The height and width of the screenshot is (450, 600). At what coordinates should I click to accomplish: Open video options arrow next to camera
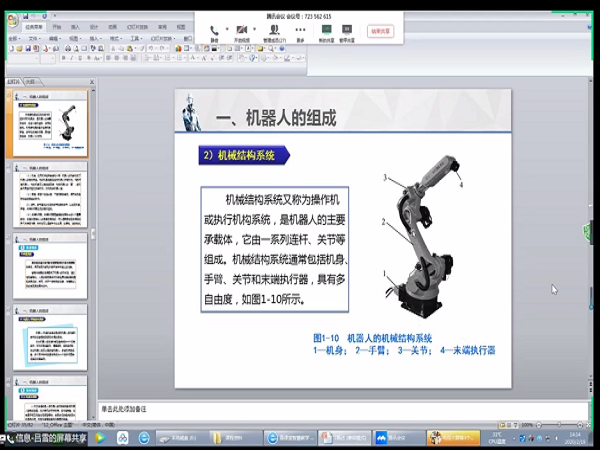click(x=254, y=29)
